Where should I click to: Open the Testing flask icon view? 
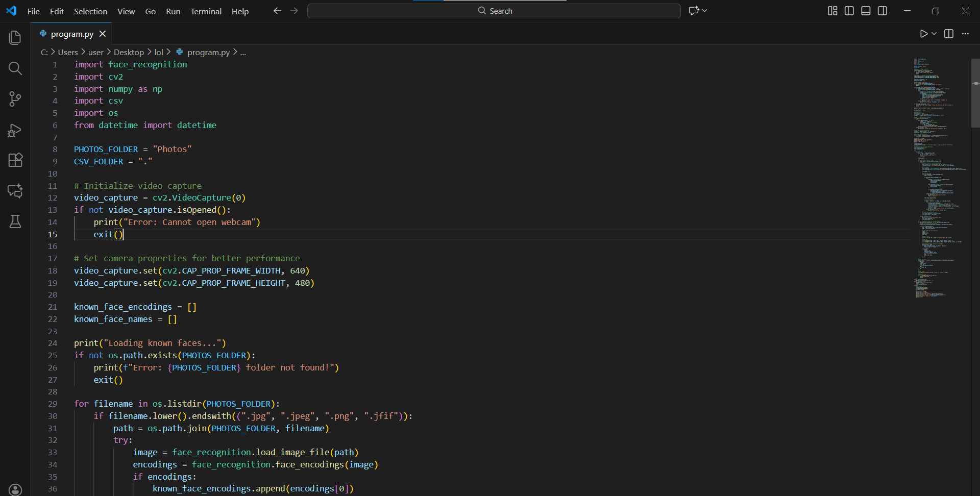15,221
